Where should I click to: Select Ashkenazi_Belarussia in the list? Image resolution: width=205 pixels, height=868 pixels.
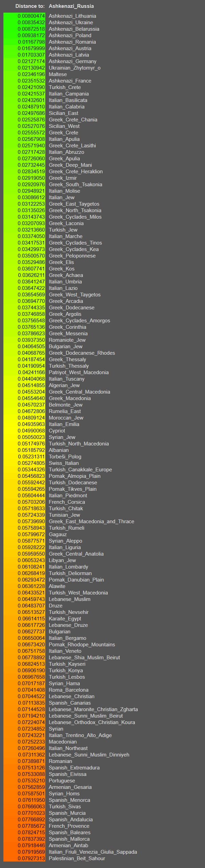(74, 29)
